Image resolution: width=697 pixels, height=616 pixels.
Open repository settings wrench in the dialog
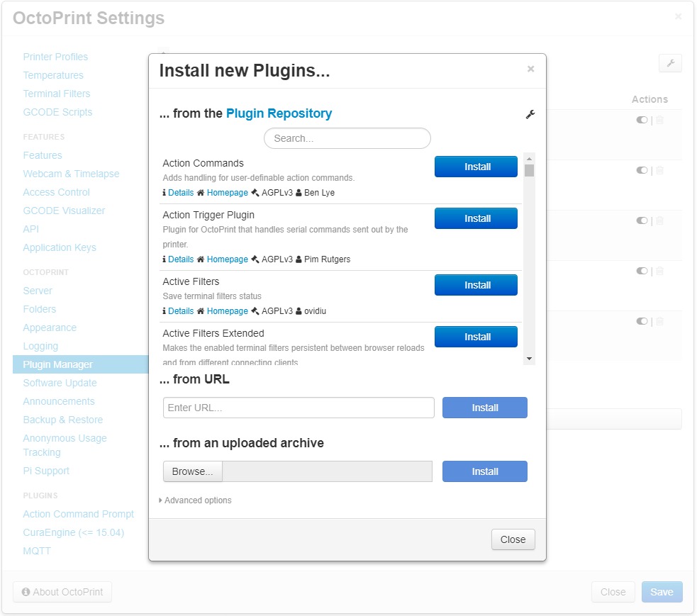click(x=530, y=114)
